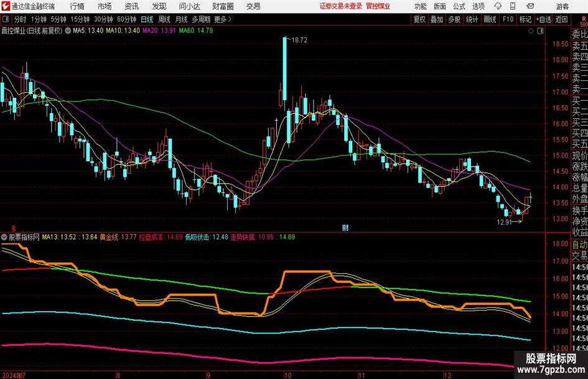Click the 2024年7 date axis label

click(x=14, y=375)
